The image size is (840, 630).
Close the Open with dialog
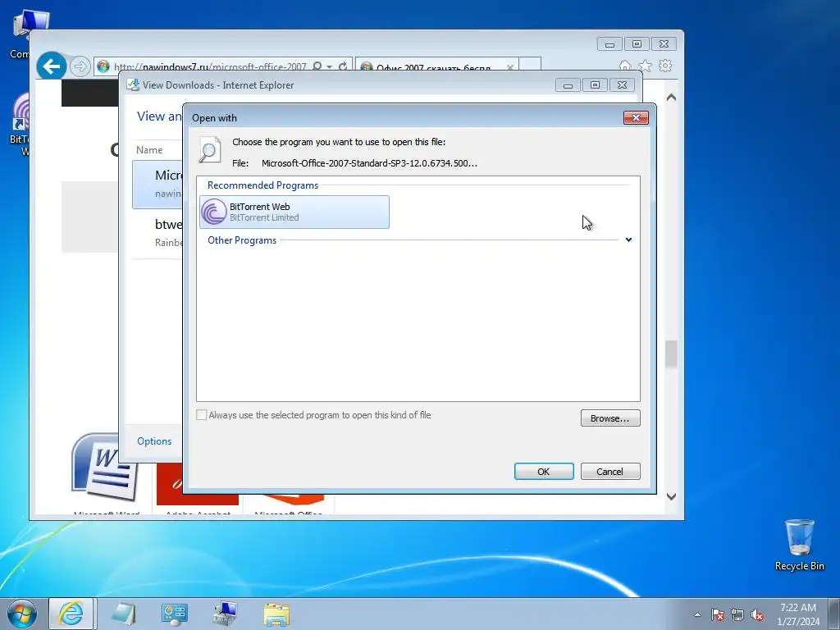click(x=636, y=117)
